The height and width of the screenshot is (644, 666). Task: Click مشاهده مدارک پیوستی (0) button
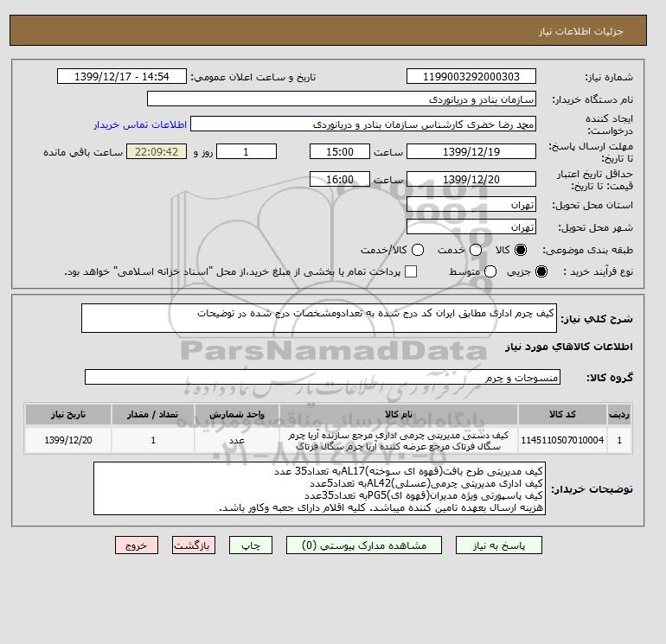point(364,545)
